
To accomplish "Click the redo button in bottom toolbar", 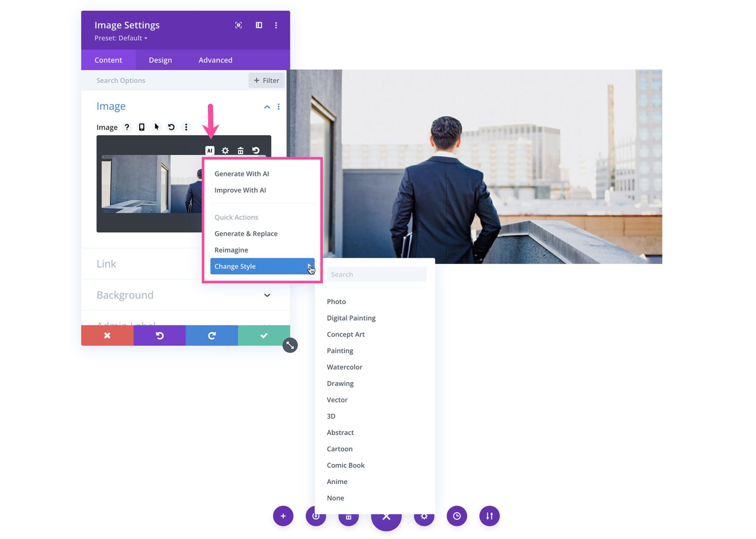I will click(x=212, y=335).
